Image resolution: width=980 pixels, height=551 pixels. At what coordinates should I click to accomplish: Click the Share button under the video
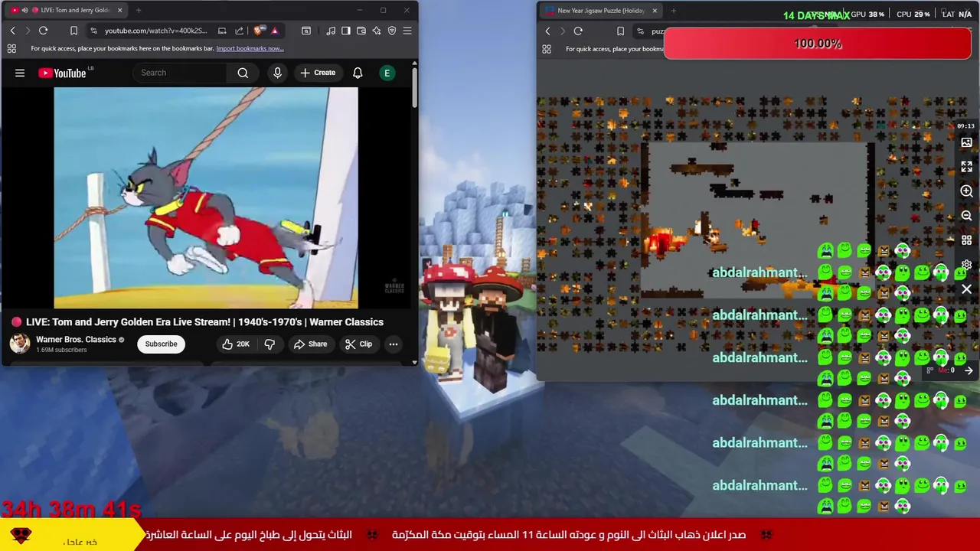(x=310, y=344)
